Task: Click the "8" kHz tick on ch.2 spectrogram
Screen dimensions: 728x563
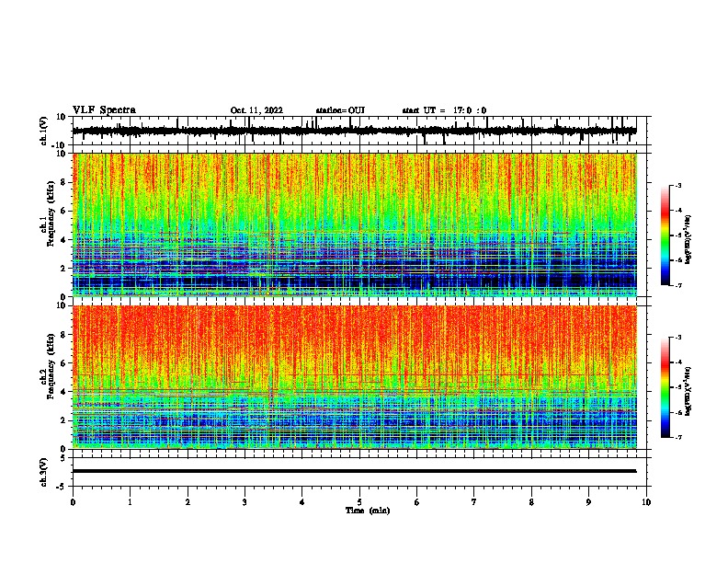Action: pyautogui.click(x=64, y=335)
